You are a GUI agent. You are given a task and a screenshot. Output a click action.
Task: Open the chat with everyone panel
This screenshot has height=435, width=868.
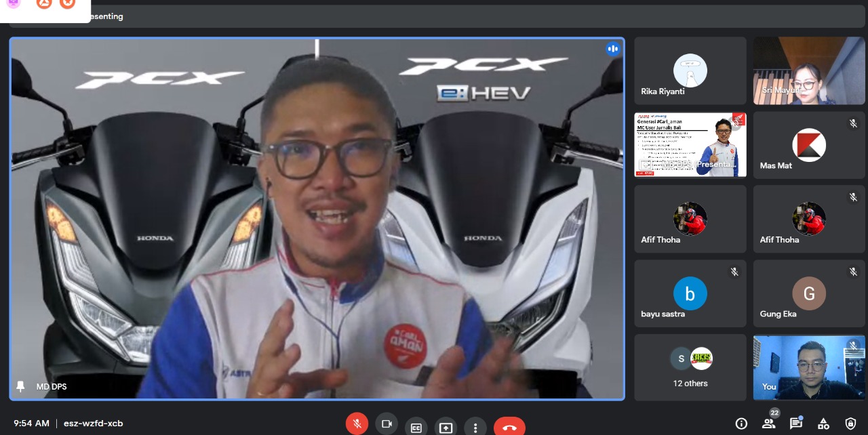(796, 423)
